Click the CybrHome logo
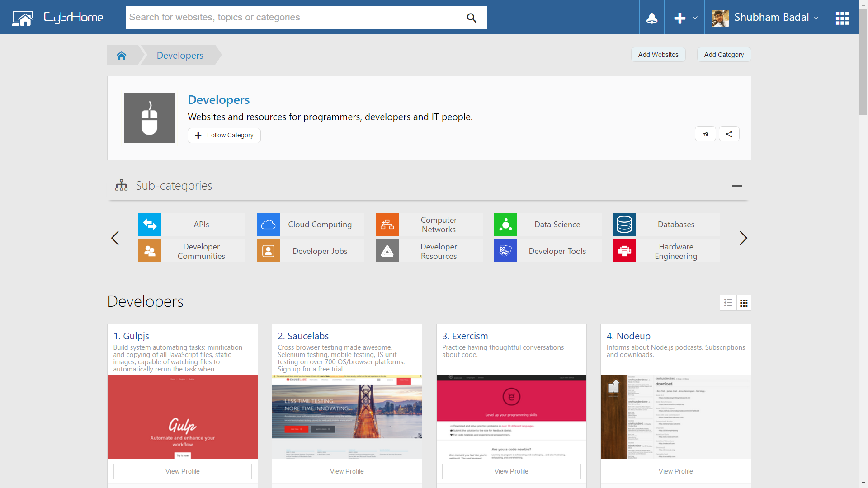Viewport: 868px width, 488px height. pos(58,18)
